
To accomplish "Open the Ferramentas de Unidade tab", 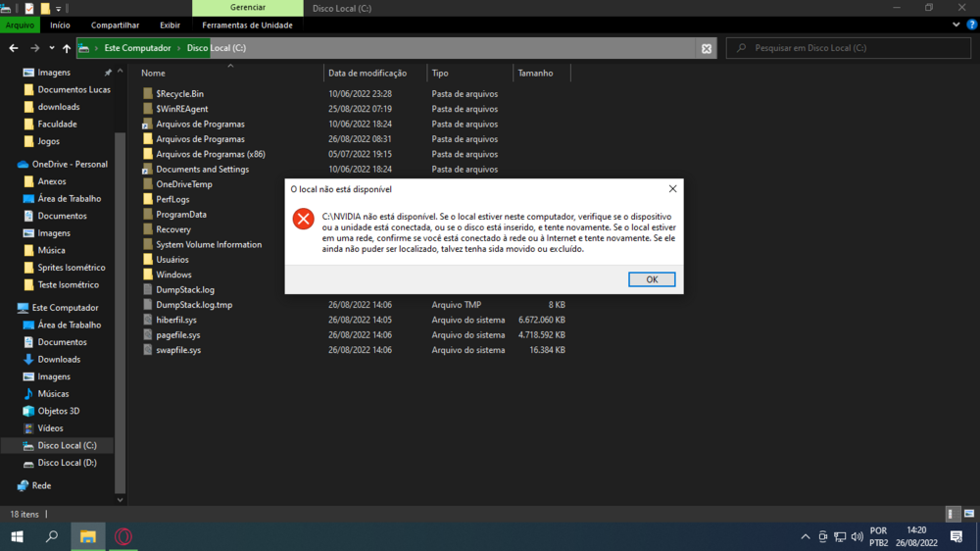I will (247, 25).
